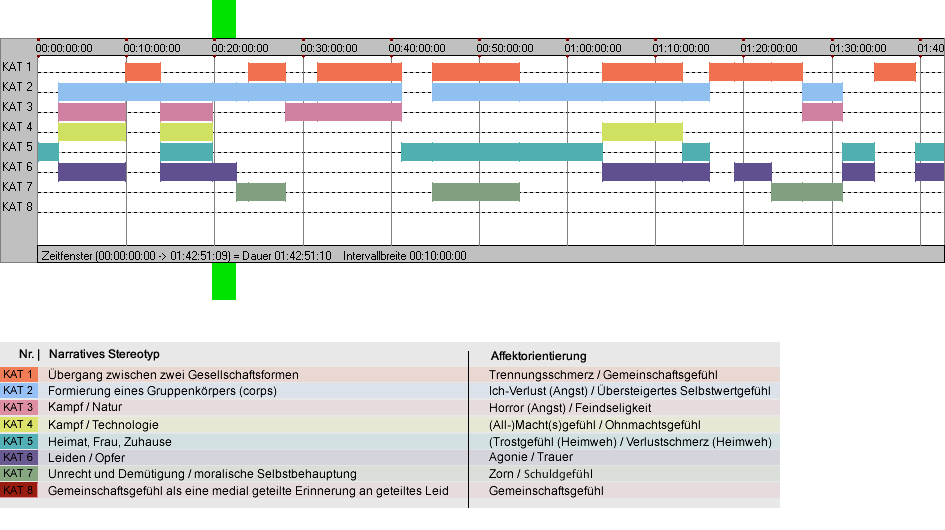
Task: Click the blue KAT 2 legend swatch
Action: point(19,391)
